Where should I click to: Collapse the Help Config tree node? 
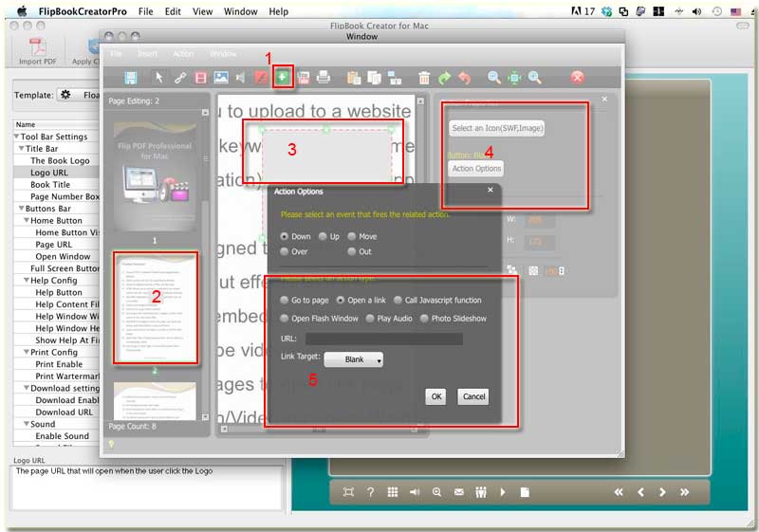pos(27,281)
